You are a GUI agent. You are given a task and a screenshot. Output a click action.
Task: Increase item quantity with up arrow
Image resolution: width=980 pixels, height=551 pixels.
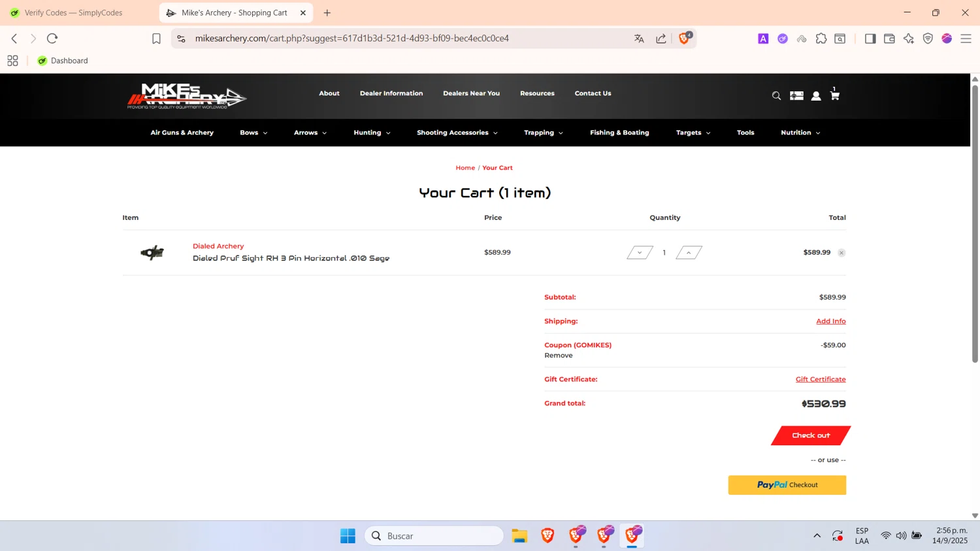689,253
